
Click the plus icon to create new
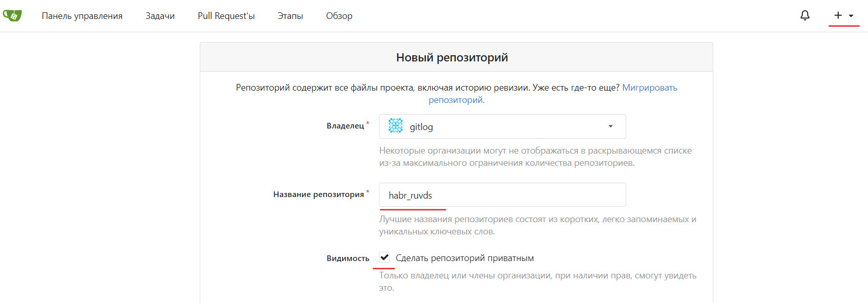click(837, 15)
